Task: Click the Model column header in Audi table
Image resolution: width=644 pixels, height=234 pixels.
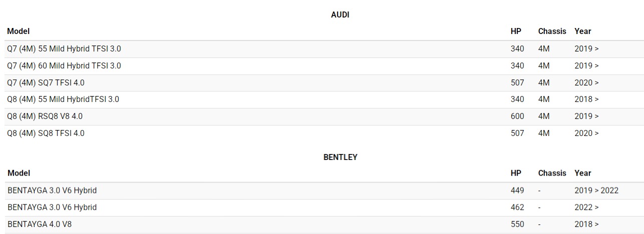Action: [x=19, y=31]
